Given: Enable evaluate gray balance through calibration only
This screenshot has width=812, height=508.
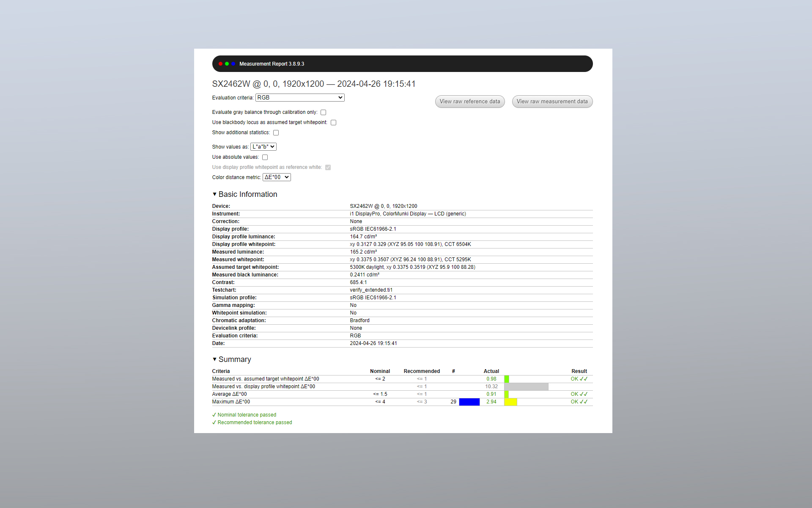Looking at the screenshot, I should [x=323, y=113].
